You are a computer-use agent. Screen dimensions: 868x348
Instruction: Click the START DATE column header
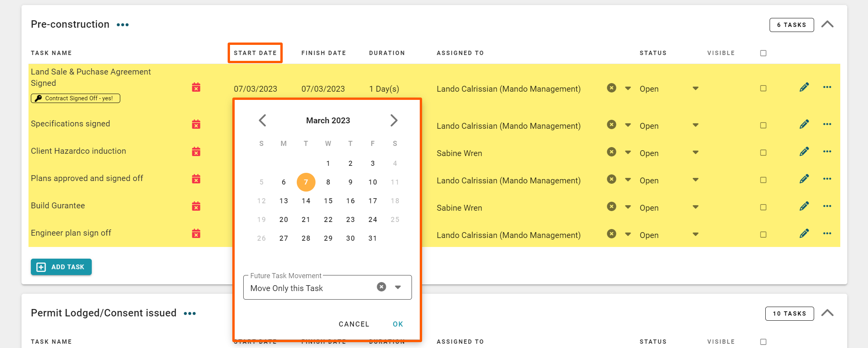point(255,53)
